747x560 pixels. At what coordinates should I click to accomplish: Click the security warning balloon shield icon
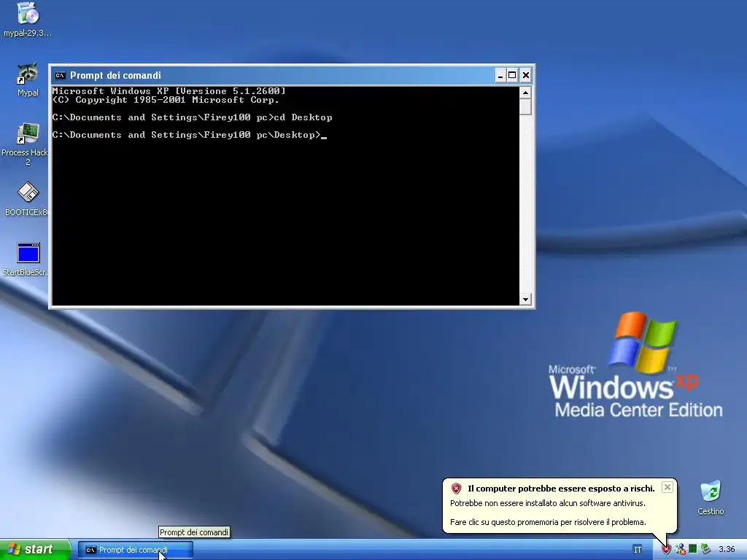tap(456, 488)
